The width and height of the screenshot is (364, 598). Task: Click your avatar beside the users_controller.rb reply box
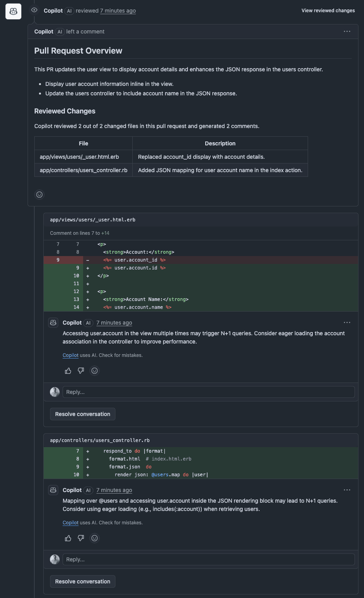coord(55,559)
